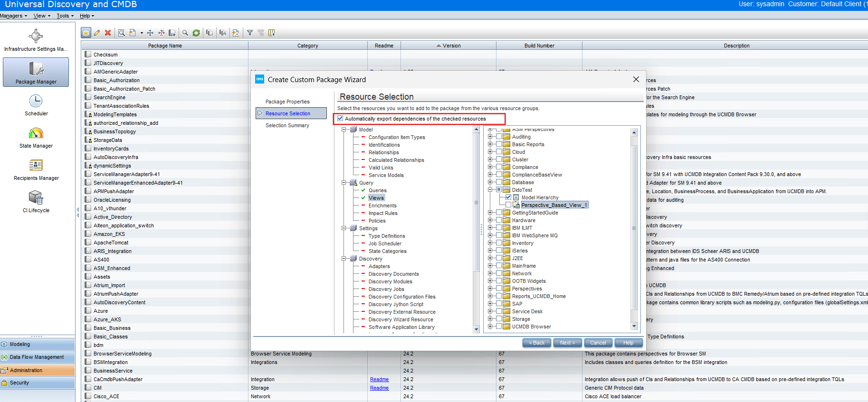Open the Tools menu

65,16
